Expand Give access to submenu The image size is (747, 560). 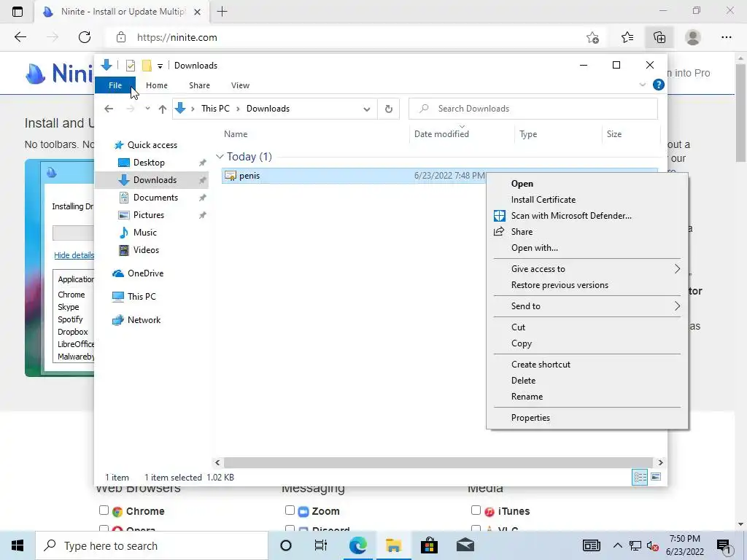[x=587, y=269]
